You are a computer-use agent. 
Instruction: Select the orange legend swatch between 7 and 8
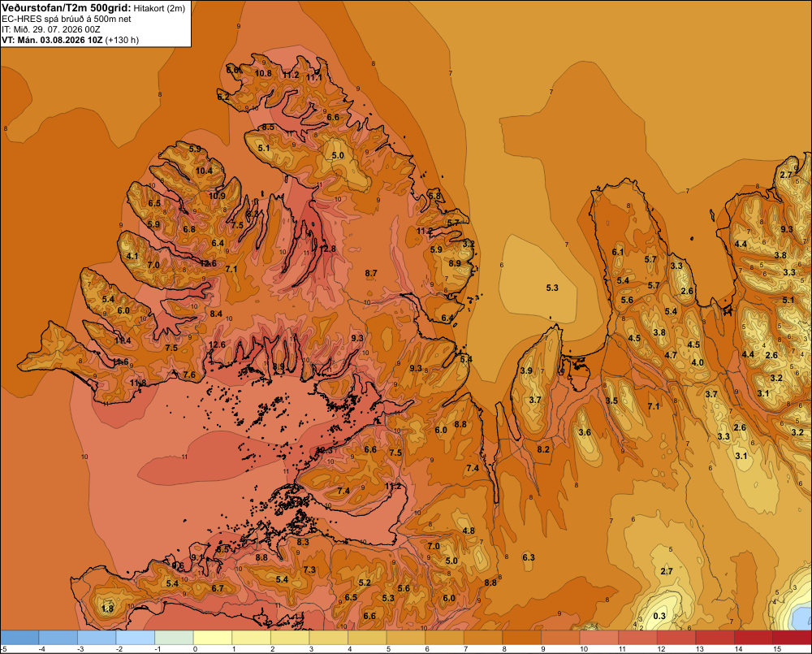point(483,638)
